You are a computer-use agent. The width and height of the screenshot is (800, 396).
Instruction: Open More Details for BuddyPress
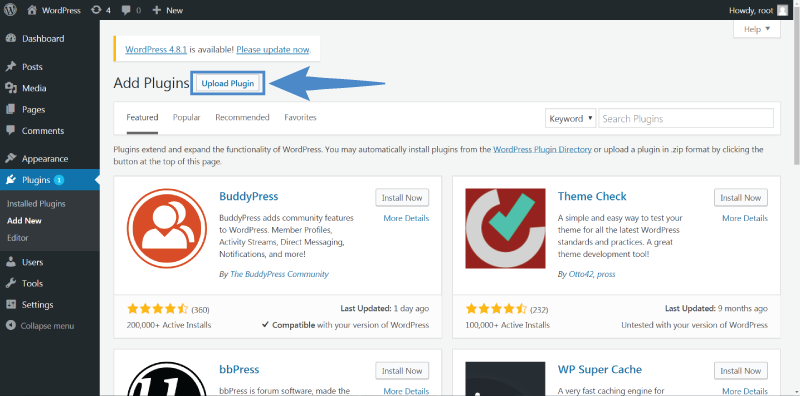[x=406, y=218]
